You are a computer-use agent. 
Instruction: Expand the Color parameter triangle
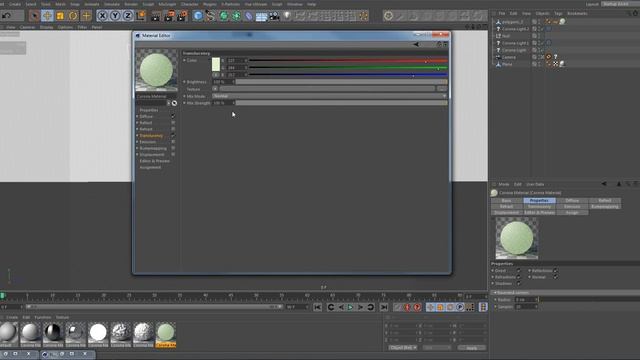coord(184,60)
